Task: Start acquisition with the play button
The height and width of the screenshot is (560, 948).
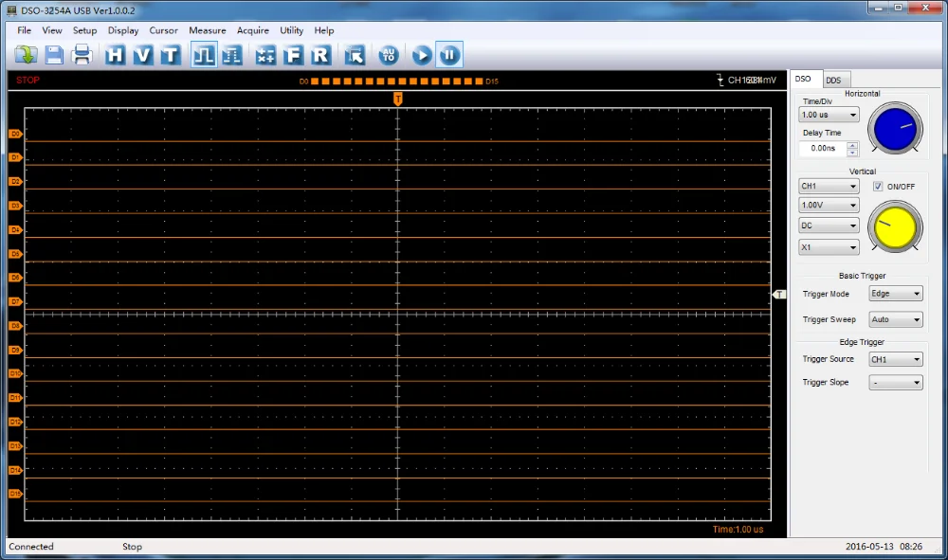Action: point(422,55)
